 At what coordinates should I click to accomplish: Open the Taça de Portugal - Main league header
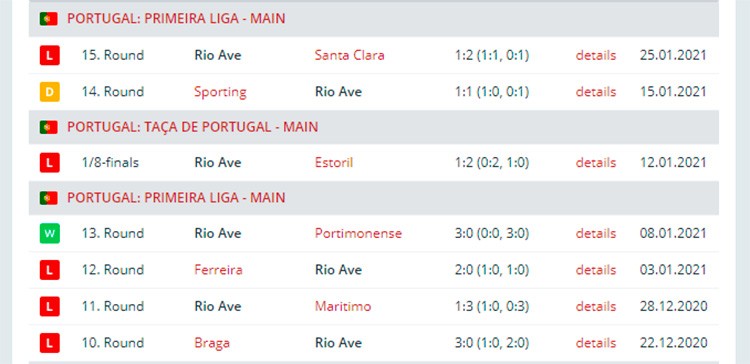(x=192, y=127)
